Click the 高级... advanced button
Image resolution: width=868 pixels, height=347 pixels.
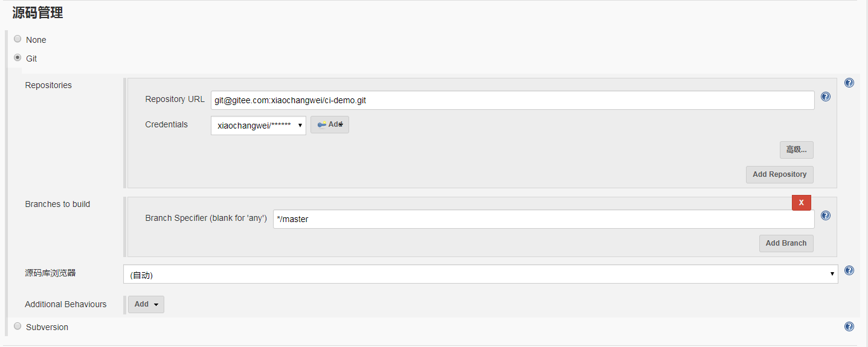(797, 150)
